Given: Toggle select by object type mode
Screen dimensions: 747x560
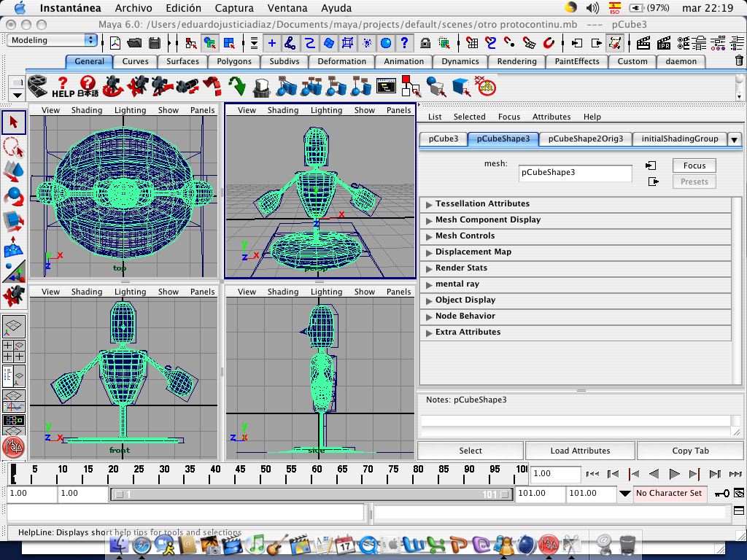Looking at the screenshot, I should coord(209,43).
